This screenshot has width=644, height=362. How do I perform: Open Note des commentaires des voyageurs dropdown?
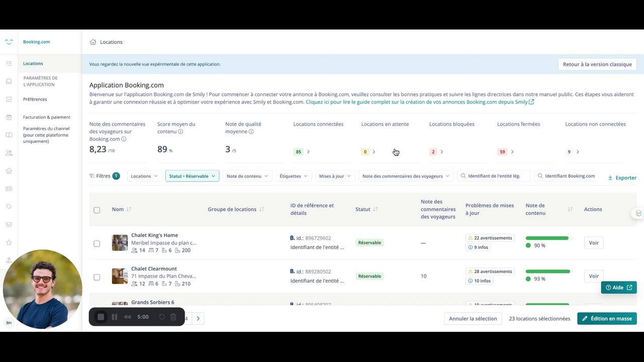coord(406,176)
